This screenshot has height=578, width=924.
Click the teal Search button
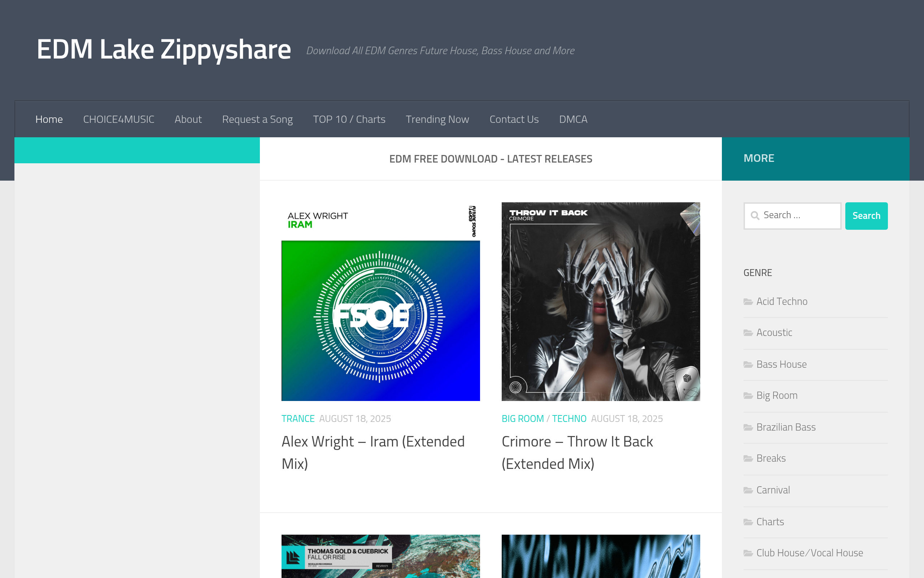866,216
